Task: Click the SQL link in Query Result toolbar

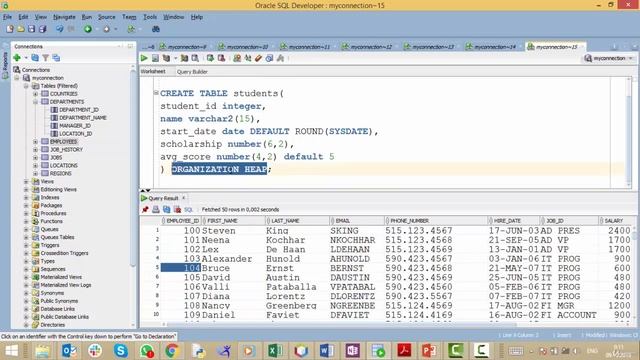Action: pos(188,210)
